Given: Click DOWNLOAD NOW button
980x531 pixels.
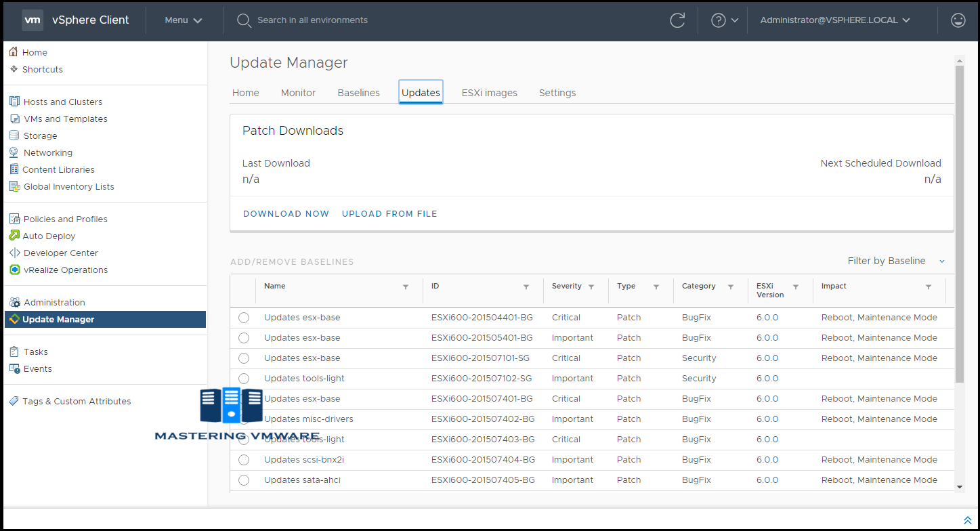Looking at the screenshot, I should (286, 214).
